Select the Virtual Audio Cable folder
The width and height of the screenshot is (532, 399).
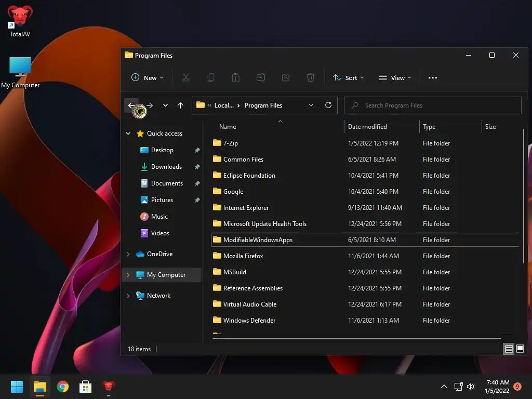click(365, 304)
